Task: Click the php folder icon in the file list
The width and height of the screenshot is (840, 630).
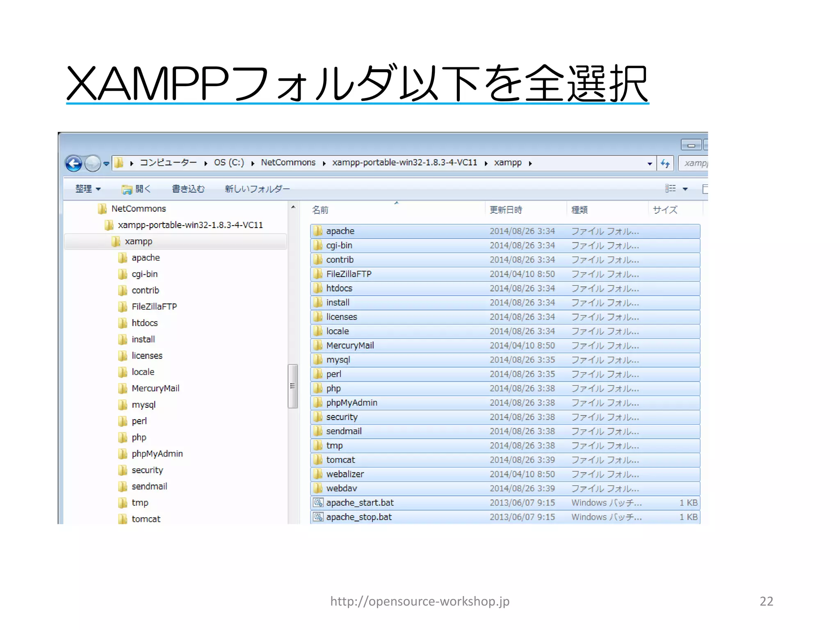Action: point(317,388)
